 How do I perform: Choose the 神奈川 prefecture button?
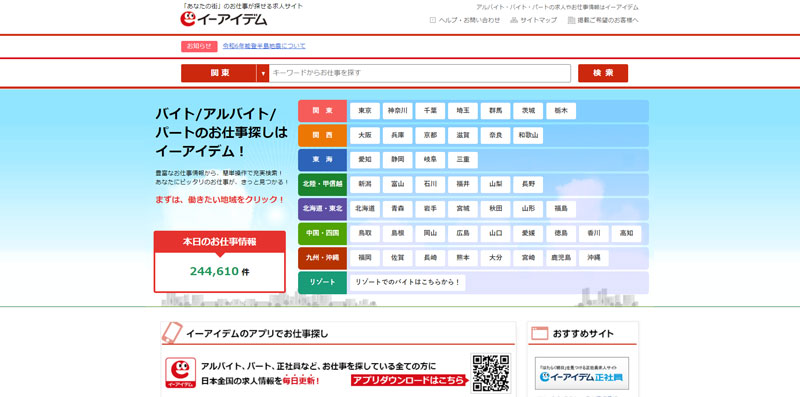pos(397,111)
